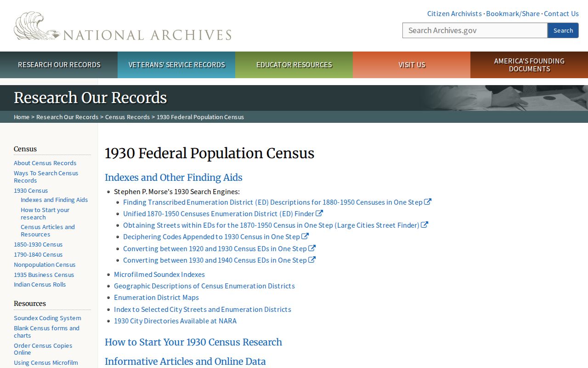Open Ways To Search Census Records

point(46,177)
